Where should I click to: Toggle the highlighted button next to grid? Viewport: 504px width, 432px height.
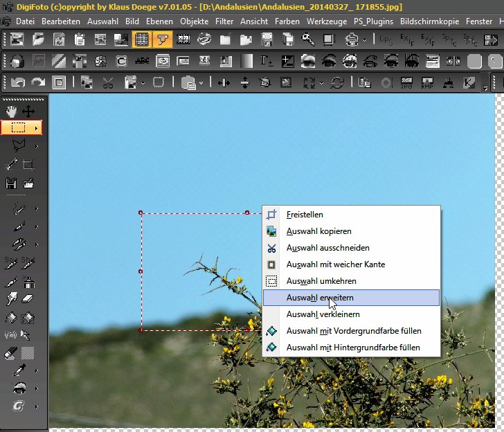(x=163, y=39)
